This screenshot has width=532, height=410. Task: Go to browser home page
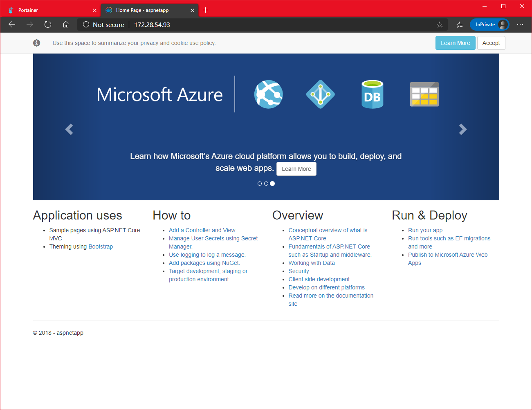[66, 25]
